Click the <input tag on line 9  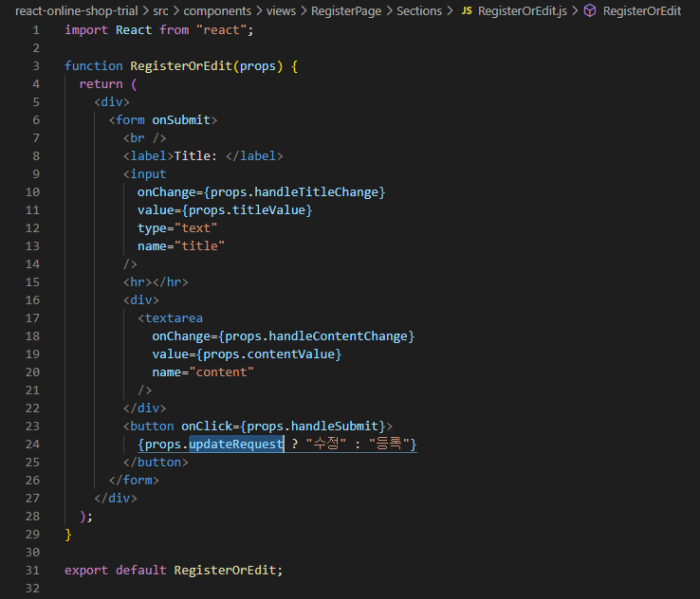tap(144, 174)
